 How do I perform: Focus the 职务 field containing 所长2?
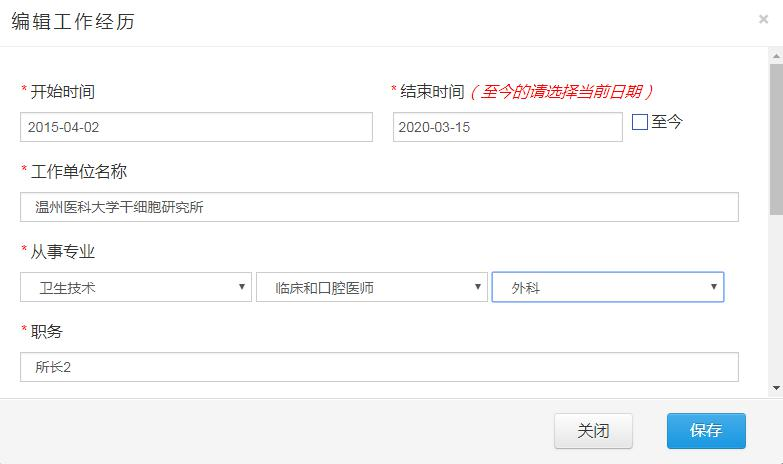click(379, 367)
